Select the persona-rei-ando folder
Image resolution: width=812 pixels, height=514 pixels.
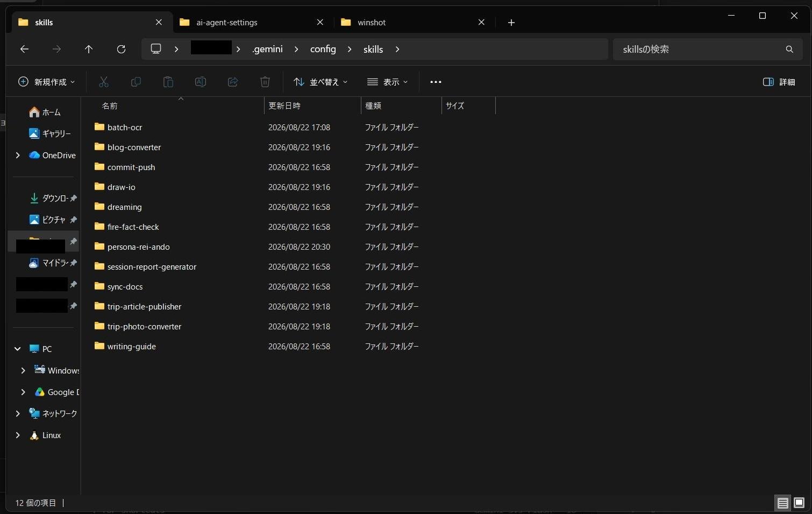pyautogui.click(x=138, y=247)
